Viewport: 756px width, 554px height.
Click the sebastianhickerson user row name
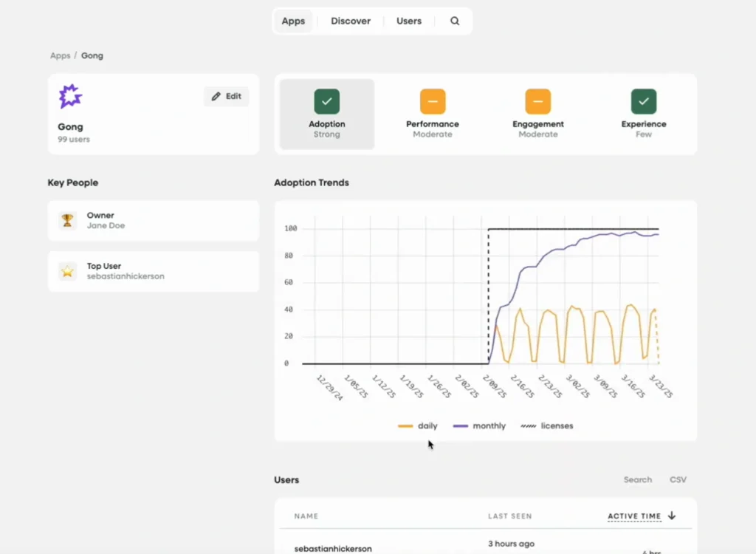[x=333, y=549]
